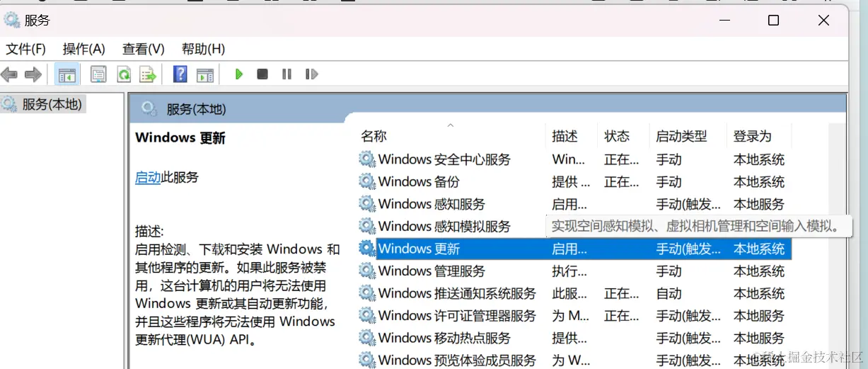Click the gear icon in the right pane 服务(本地) header
The width and height of the screenshot is (868, 369).
coord(149,108)
